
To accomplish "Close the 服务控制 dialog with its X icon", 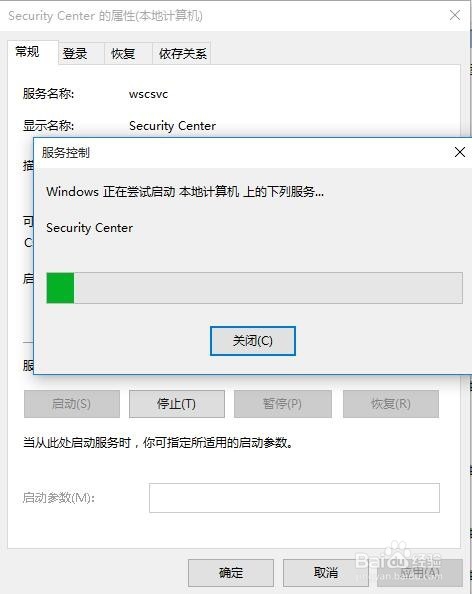I will tap(459, 152).
